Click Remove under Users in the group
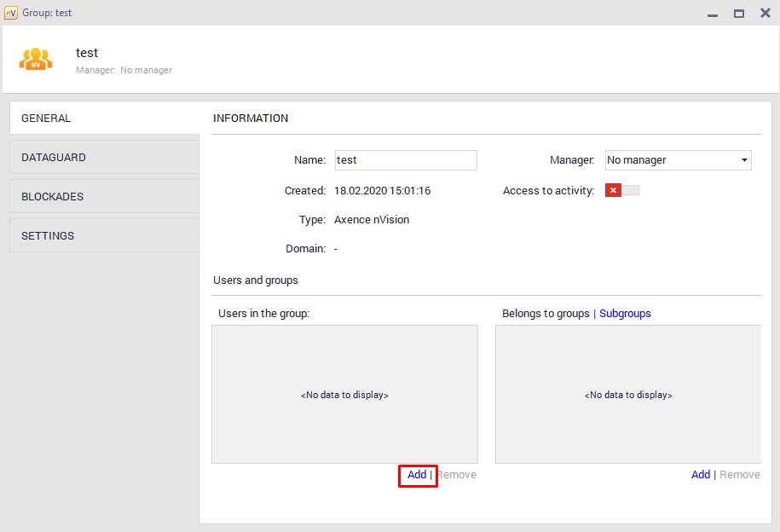Image resolution: width=780 pixels, height=532 pixels. [x=457, y=475]
